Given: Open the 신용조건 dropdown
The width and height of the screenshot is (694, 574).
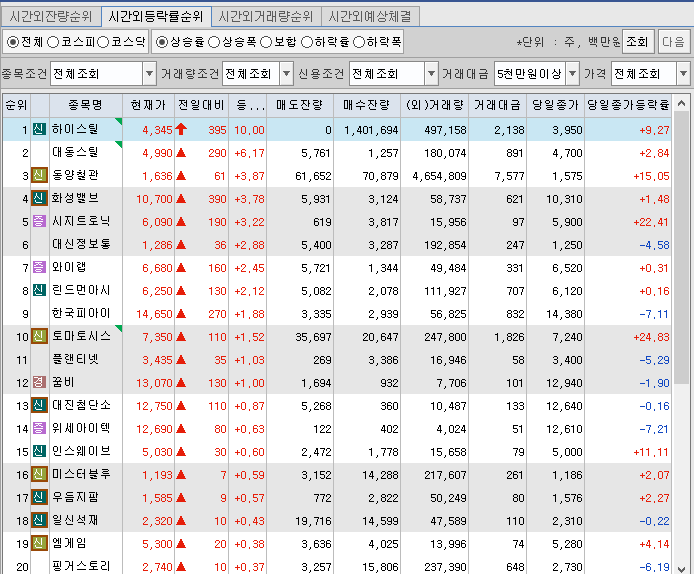Looking at the screenshot, I should coord(431,74).
